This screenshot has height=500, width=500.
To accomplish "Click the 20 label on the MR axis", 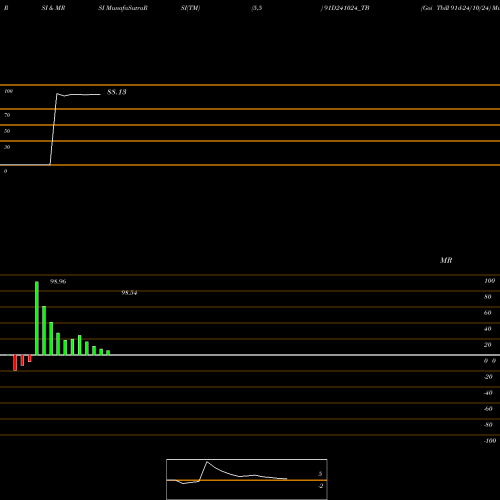I will coord(488,345).
